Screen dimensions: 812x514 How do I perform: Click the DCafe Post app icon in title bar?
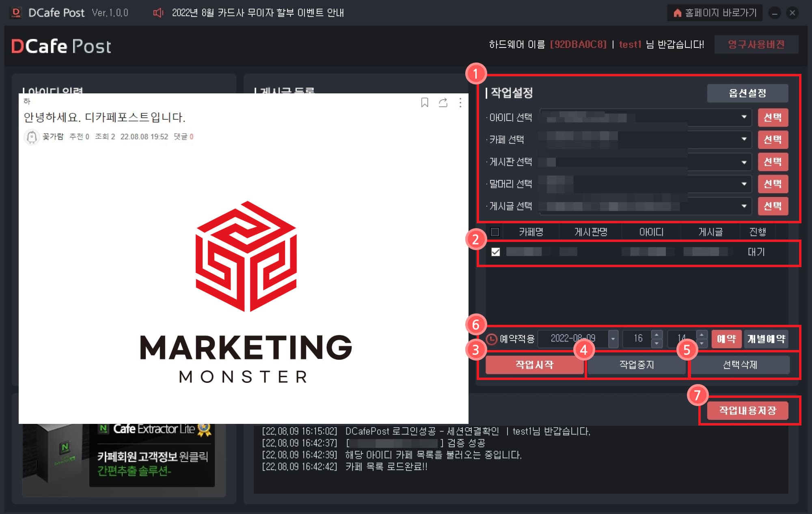pyautogui.click(x=16, y=13)
